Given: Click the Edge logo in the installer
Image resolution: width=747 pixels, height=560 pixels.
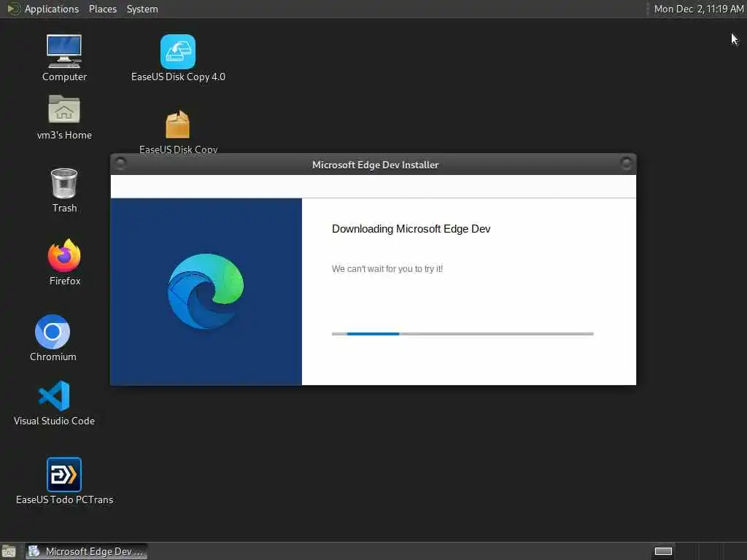Looking at the screenshot, I should 206,292.
